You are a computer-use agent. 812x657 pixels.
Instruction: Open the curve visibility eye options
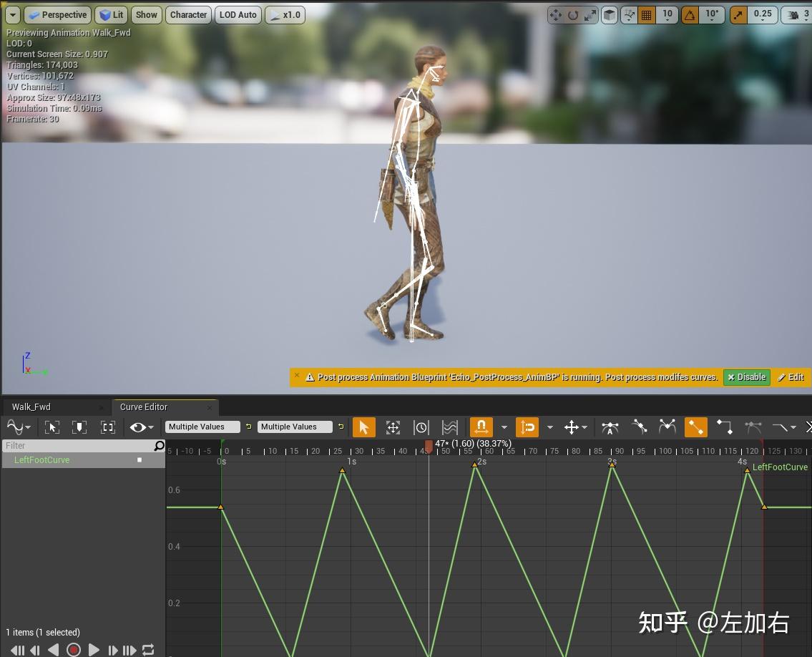pyautogui.click(x=140, y=427)
